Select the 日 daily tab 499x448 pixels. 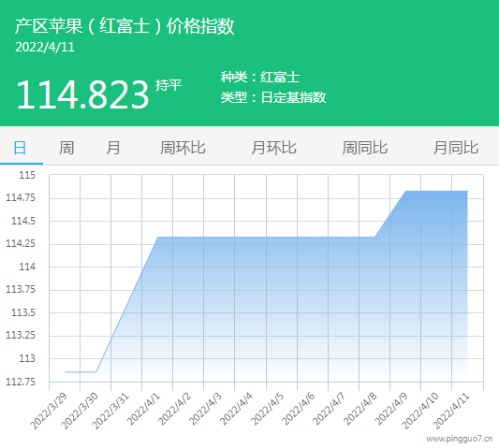click(20, 148)
